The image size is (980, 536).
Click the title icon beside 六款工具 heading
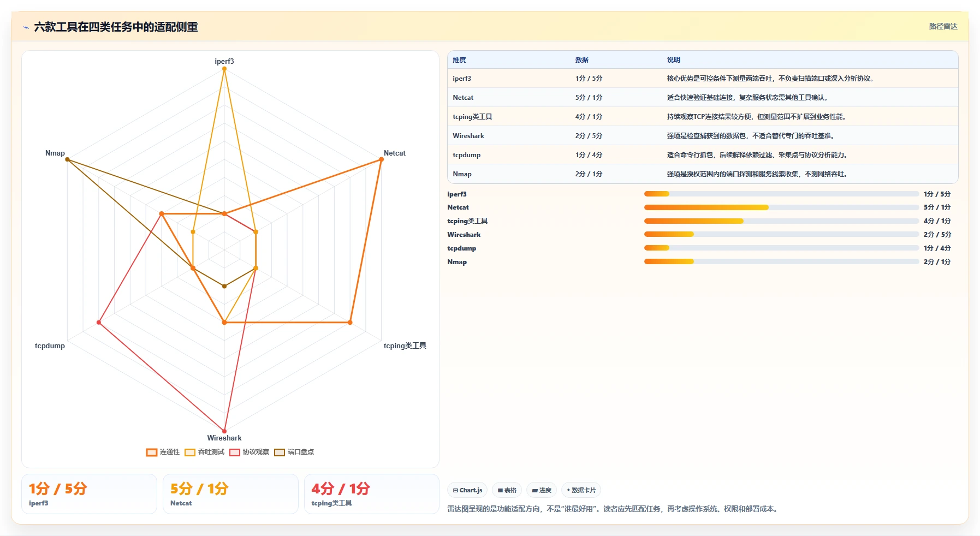(x=26, y=27)
